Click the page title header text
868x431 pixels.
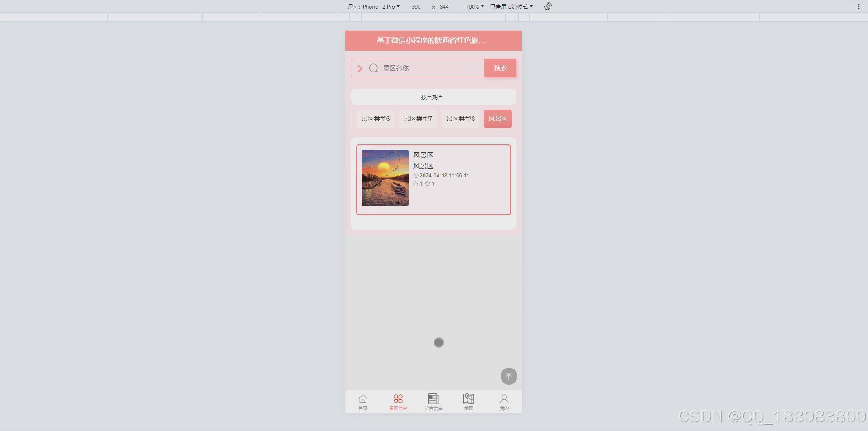(x=431, y=40)
